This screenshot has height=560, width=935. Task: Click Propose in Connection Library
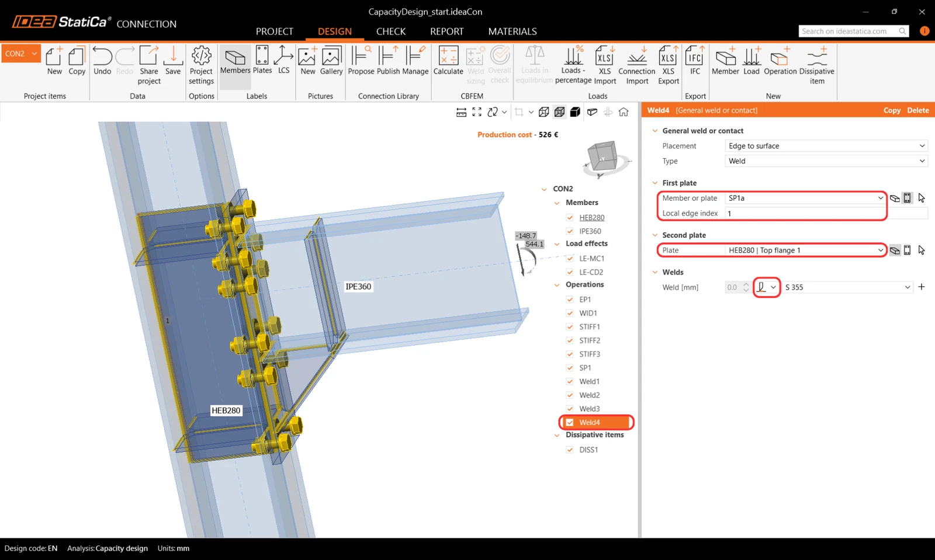(x=361, y=61)
